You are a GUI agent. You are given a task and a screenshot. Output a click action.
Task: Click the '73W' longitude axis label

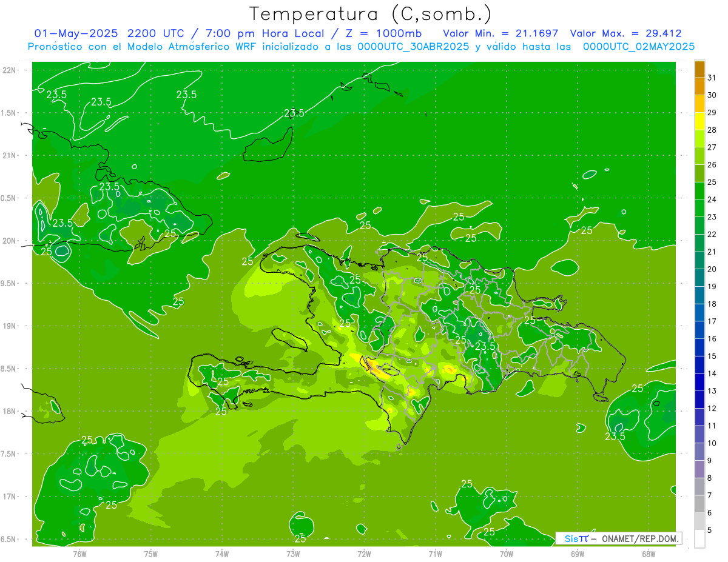click(x=293, y=554)
